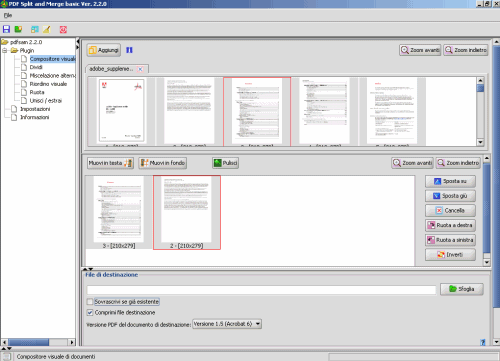The image size is (500, 361).
Task: Click the Sfoglia browse button
Action: coord(462,289)
